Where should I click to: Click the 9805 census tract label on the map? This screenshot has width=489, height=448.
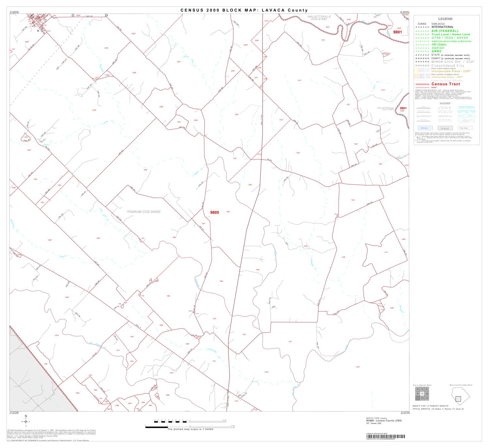click(215, 212)
